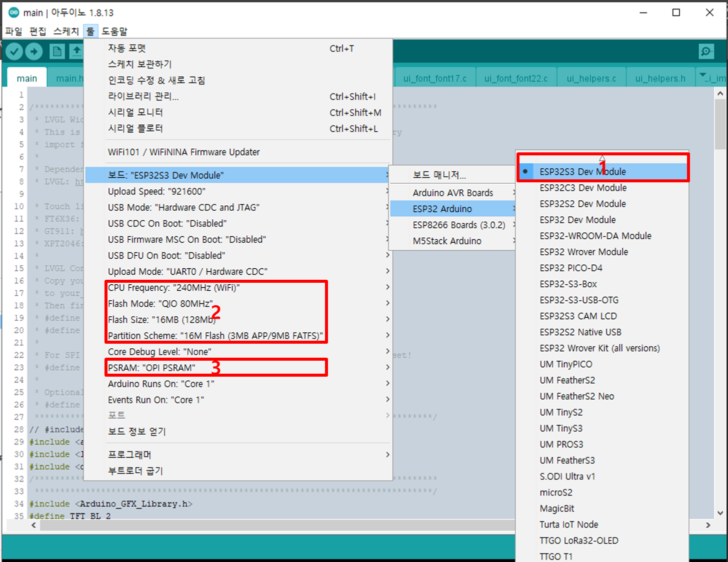This screenshot has width=728, height=562.
Task: Switch to the main tab
Action: (27, 78)
